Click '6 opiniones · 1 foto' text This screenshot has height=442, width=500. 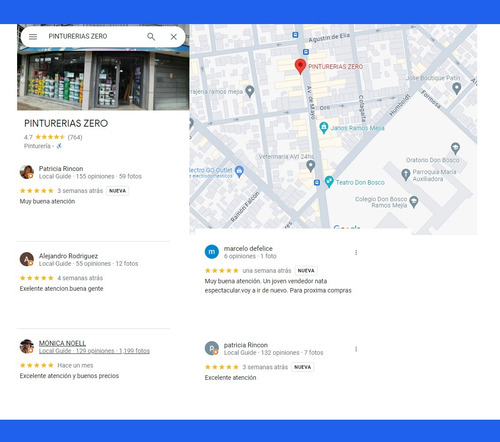pyautogui.click(x=250, y=256)
